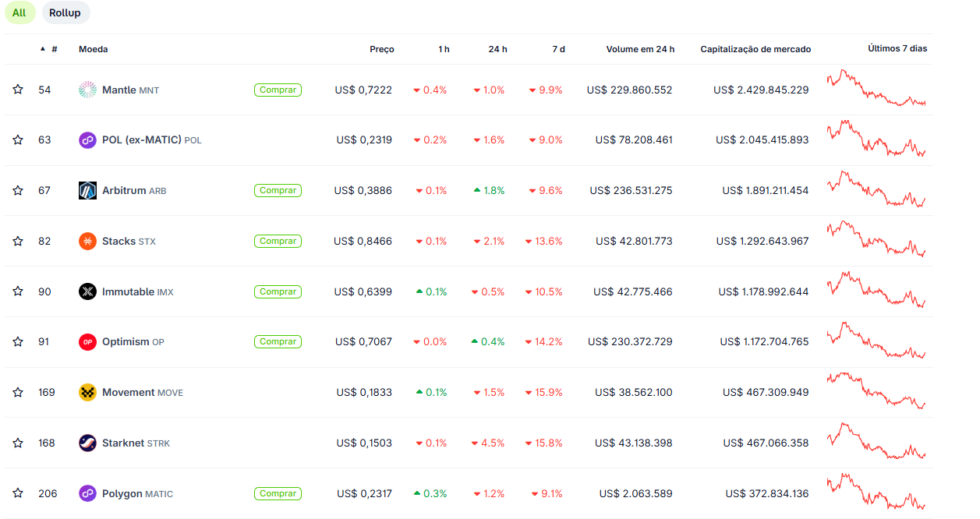Favorite Mantle with its star icon

click(x=18, y=90)
